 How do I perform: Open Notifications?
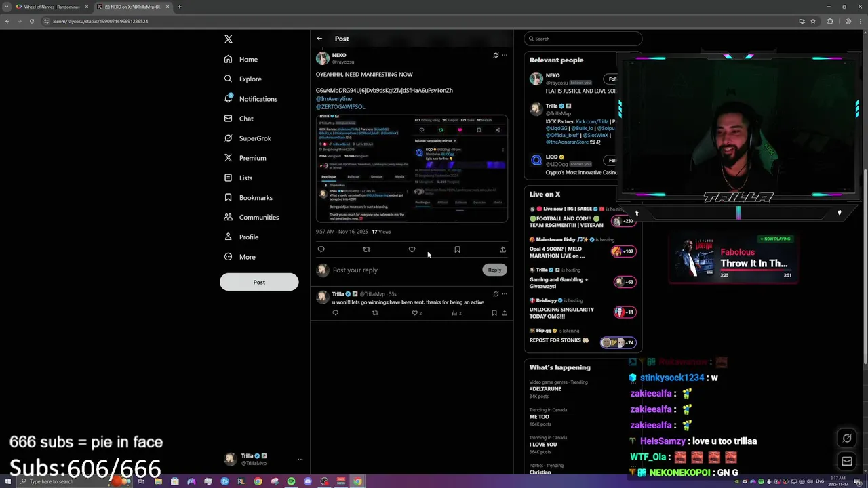250,99
